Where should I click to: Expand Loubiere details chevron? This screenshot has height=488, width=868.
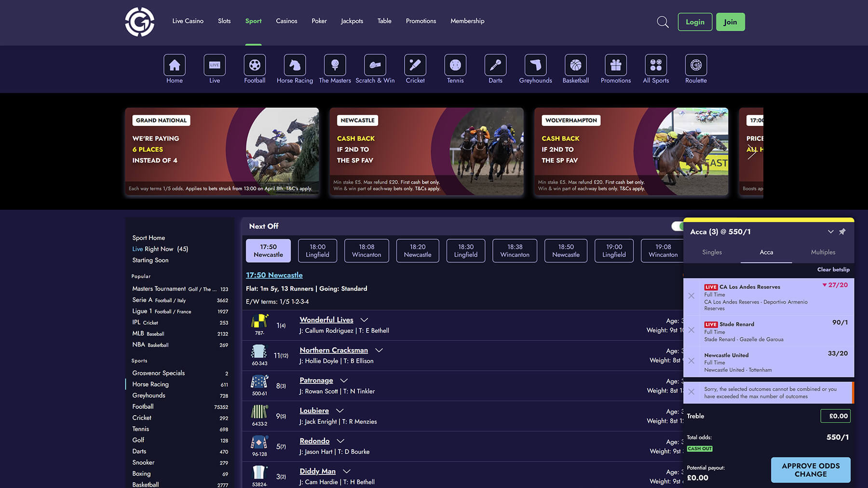(339, 410)
